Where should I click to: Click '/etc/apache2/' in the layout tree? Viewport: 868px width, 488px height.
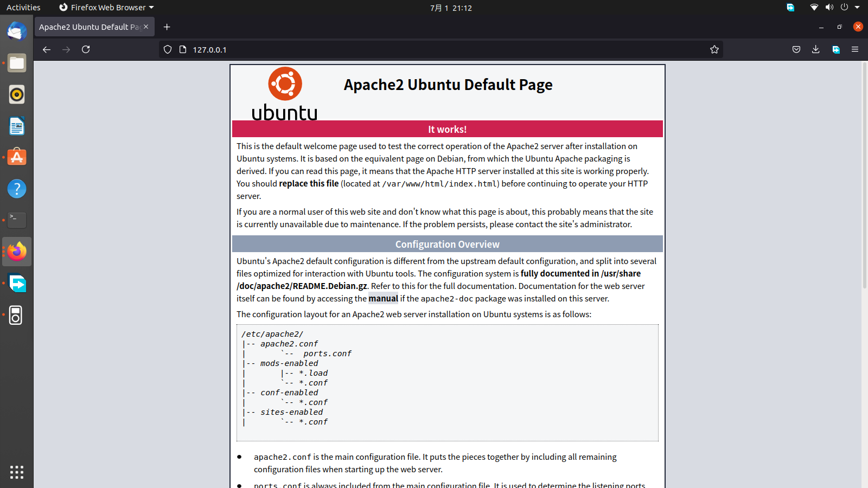[272, 334]
